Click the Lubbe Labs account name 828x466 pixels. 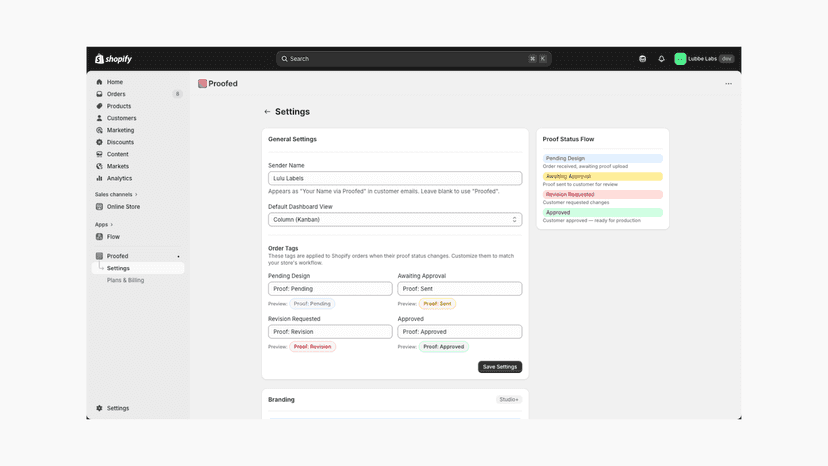702,59
